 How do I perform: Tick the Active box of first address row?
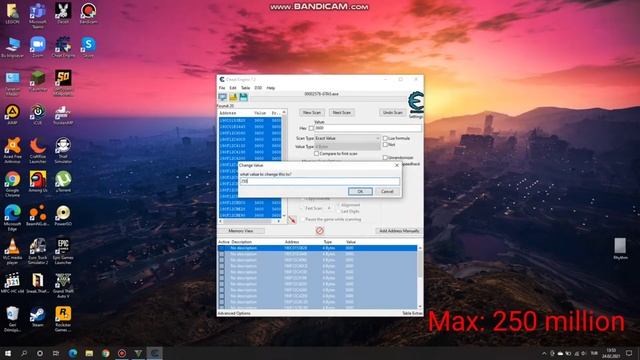tap(222, 248)
